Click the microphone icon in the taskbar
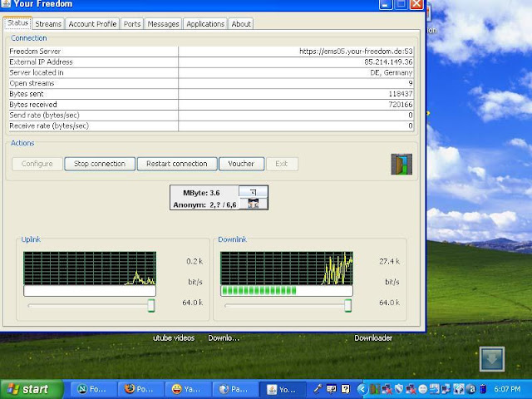Screen dimensions: 532x399 click(318, 388)
